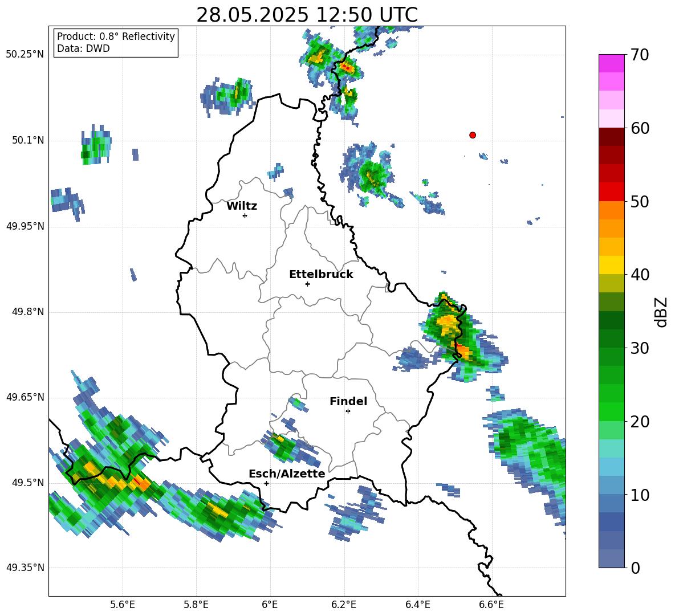Click the dBZ colorbar axis label
Screen dimensions: 675x616
(661, 312)
